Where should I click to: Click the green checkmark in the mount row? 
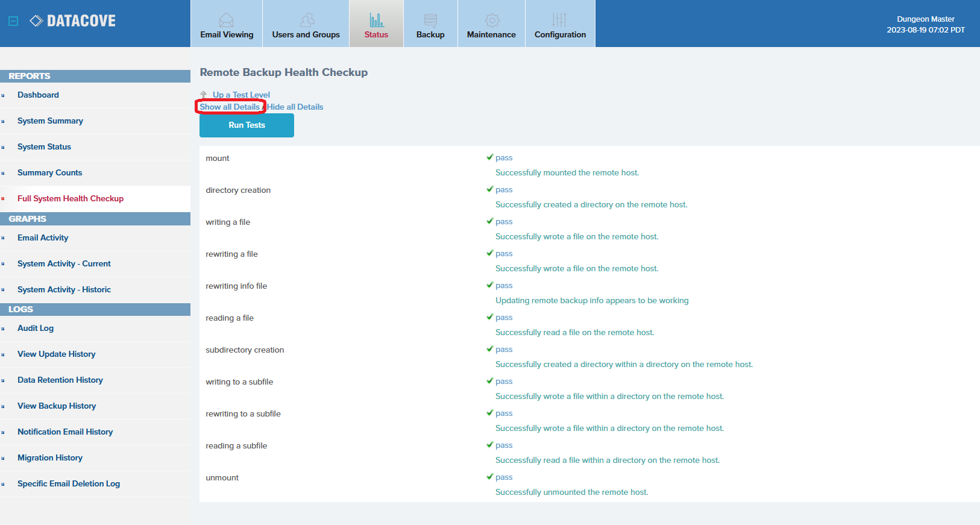pos(490,157)
